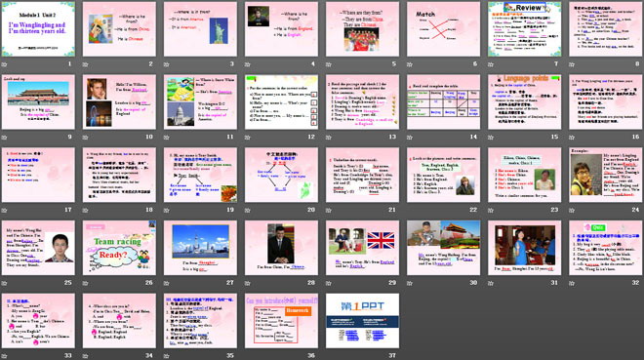Click the animation star icon under slide 4
The height and width of the screenshot is (360, 644).
(248, 64)
